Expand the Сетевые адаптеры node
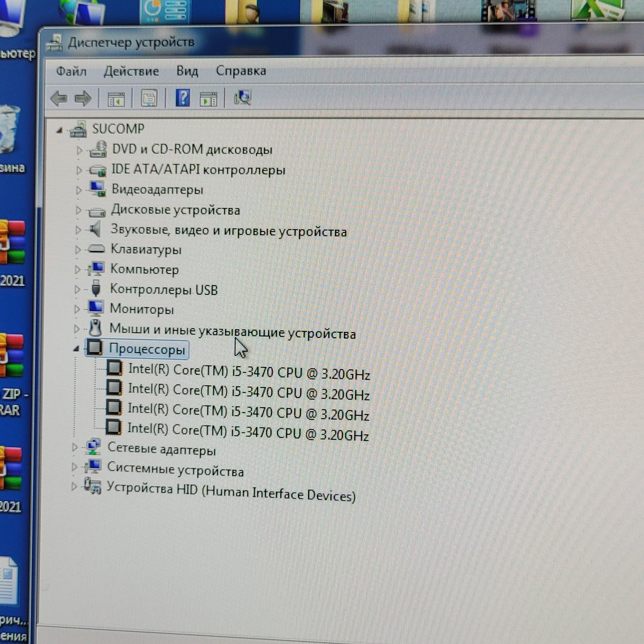This screenshot has width=644, height=644. 75,447
